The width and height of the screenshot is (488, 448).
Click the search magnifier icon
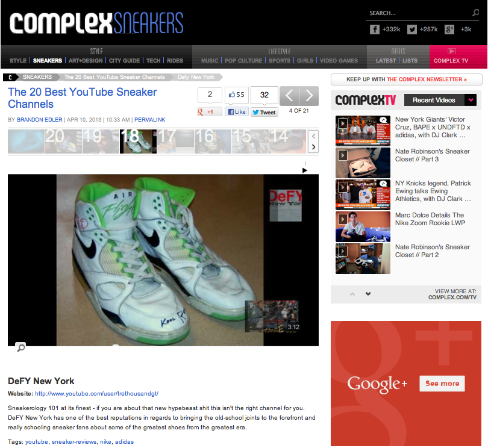[475, 13]
